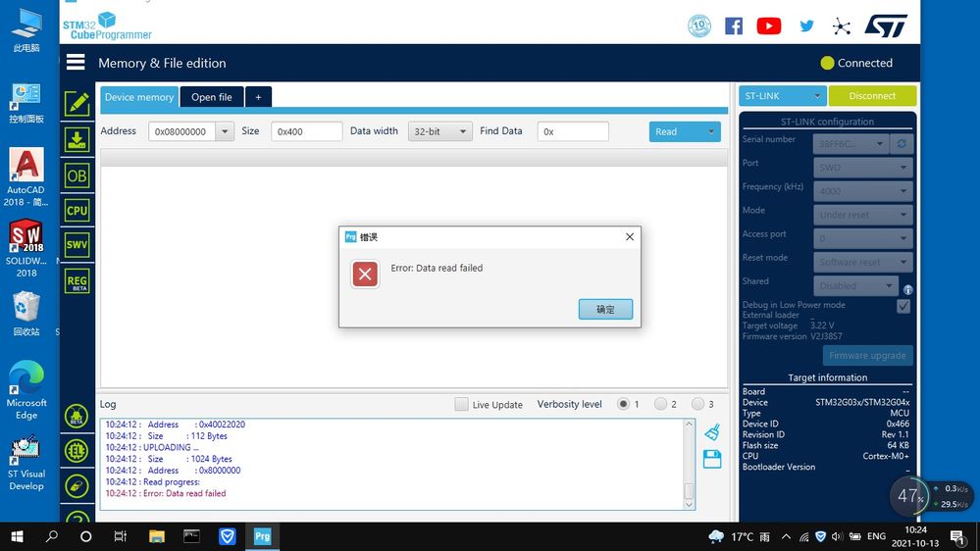The image size is (980, 551).
Task: Click STM32CubeProgrammer Prg taskbar icon
Action: pyautogui.click(x=262, y=536)
